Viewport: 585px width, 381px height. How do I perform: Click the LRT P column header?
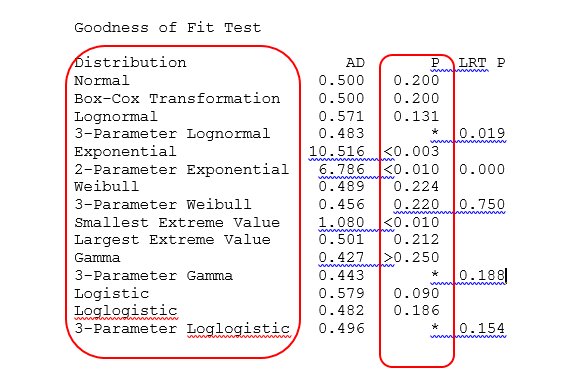point(482,62)
